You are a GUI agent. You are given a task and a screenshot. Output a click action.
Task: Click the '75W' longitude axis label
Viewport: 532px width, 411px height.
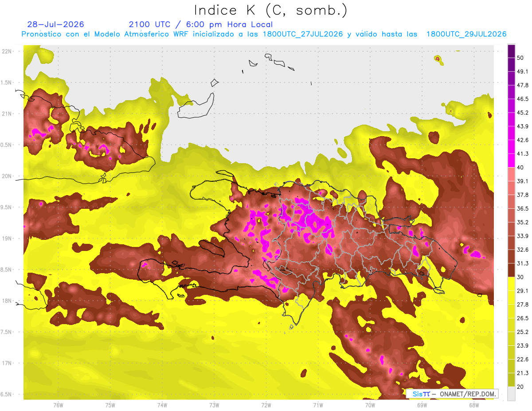tap(110, 405)
